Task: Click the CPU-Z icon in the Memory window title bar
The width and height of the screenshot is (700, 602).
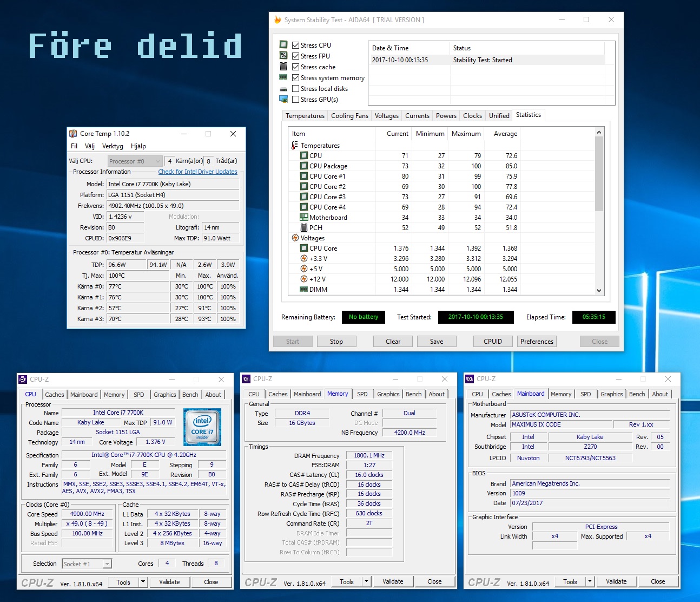Action: [x=247, y=379]
